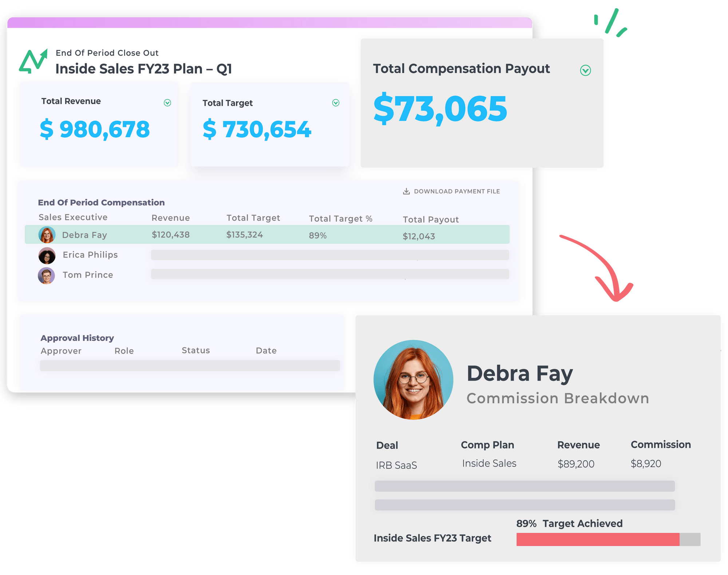This screenshot has width=728, height=575.
Task: Open the Approval History section
Action: tap(77, 338)
